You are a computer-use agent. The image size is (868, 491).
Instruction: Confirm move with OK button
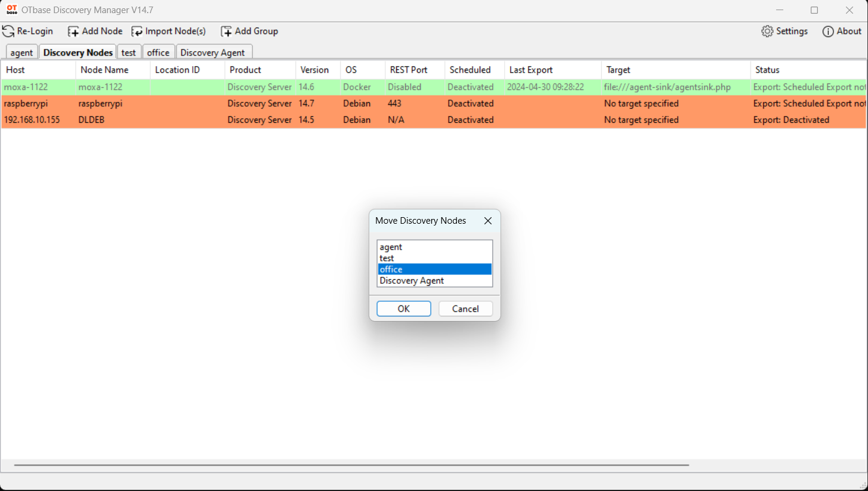(x=404, y=308)
